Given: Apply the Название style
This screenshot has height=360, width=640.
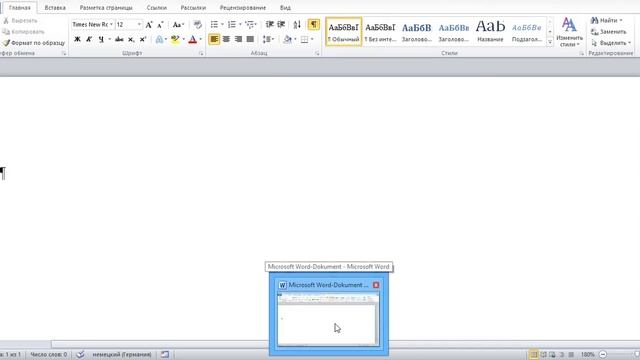Looking at the screenshot, I should [x=490, y=32].
